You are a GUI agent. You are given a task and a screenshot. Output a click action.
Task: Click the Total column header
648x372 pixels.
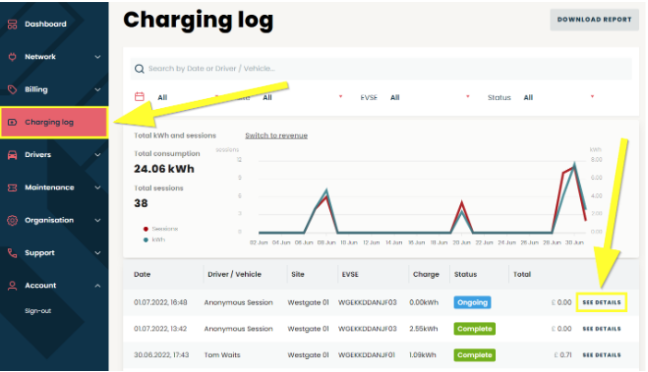coord(522,274)
